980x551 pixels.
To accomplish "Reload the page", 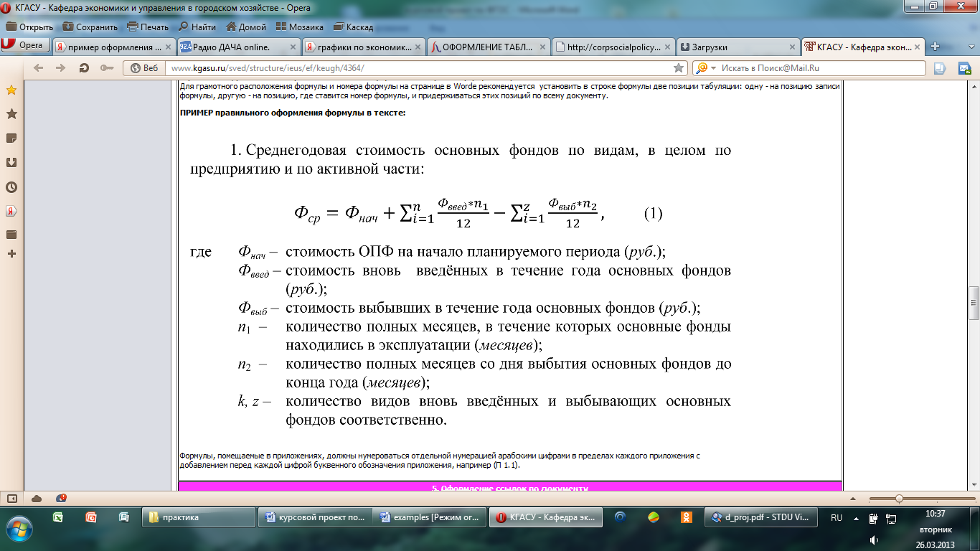I will (x=84, y=68).
